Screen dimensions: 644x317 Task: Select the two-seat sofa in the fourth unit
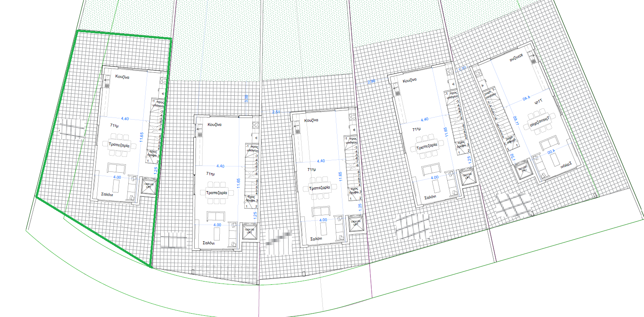(430, 170)
